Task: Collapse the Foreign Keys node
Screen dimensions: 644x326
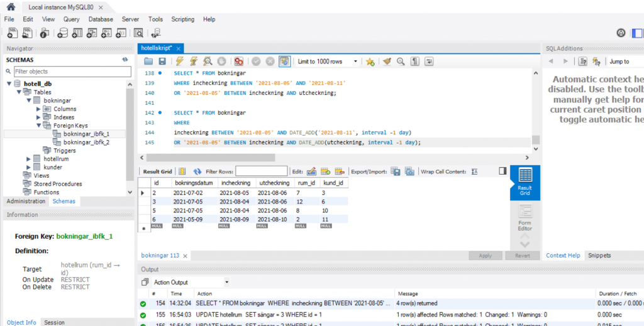Action: pyautogui.click(x=38, y=126)
